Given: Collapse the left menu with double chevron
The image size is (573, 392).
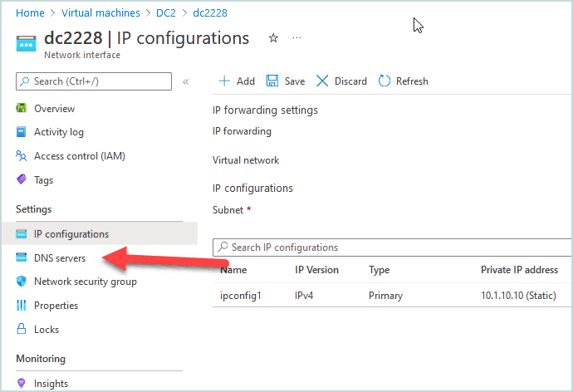Looking at the screenshot, I should click(x=186, y=81).
